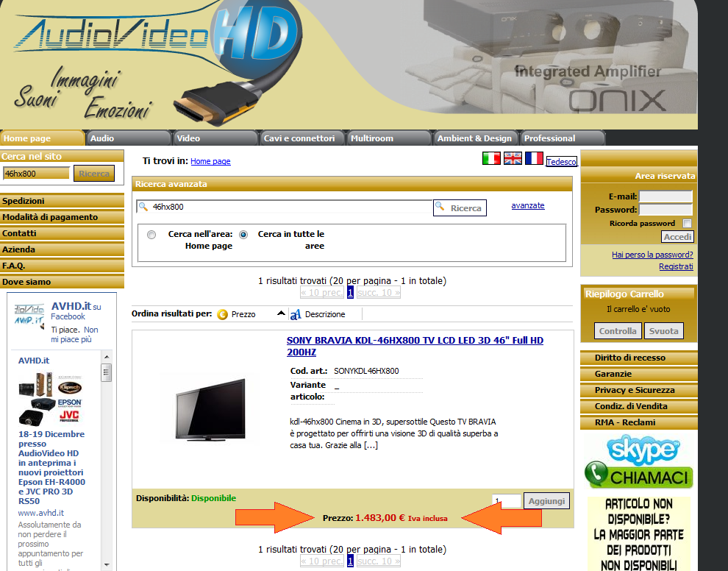Open the Ambient & Design tab
The height and width of the screenshot is (571, 728).
[x=476, y=138]
